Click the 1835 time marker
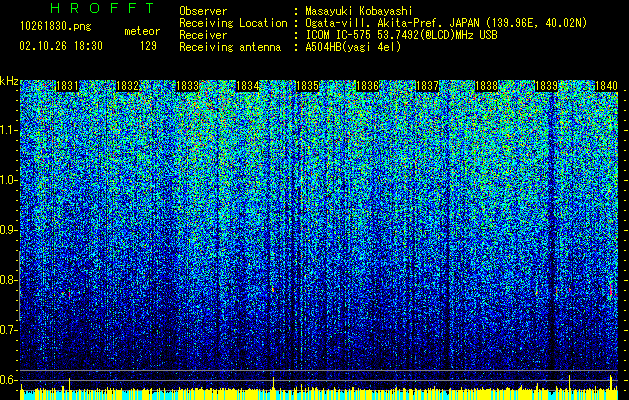This screenshot has height=400, width=629. pos(307,86)
